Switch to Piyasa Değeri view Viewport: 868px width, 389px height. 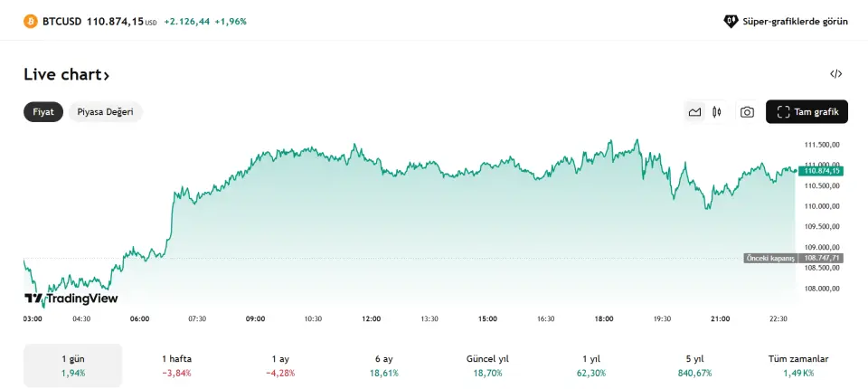[105, 112]
